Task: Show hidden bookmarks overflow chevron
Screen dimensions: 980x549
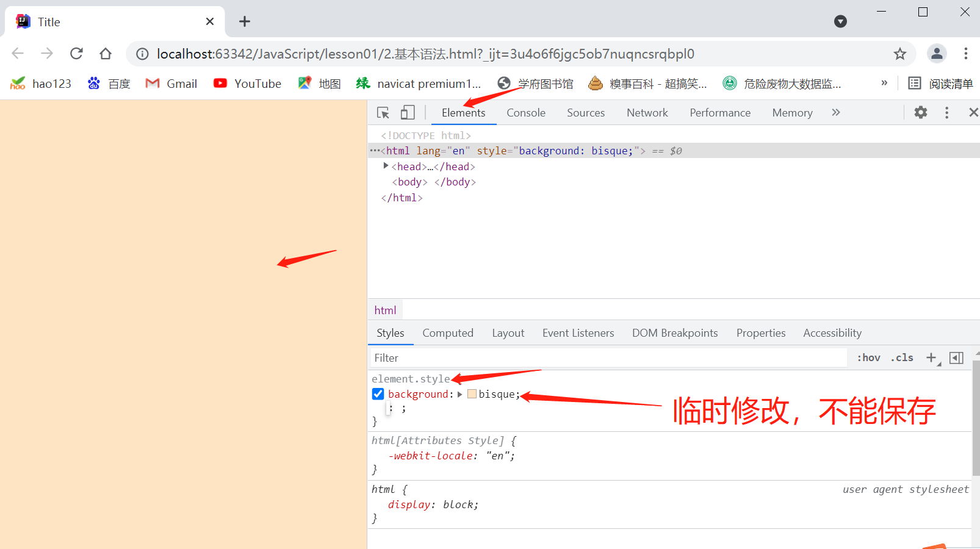Action: coord(884,83)
